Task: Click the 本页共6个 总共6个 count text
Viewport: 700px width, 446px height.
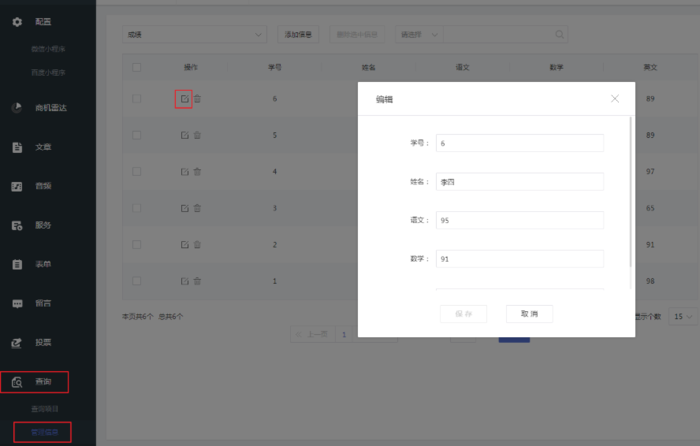Action: (152, 317)
